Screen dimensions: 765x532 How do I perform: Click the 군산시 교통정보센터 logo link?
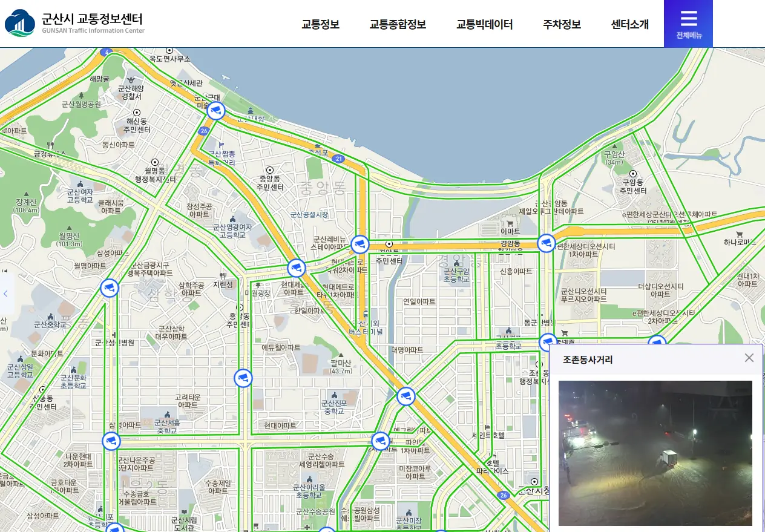point(75,23)
